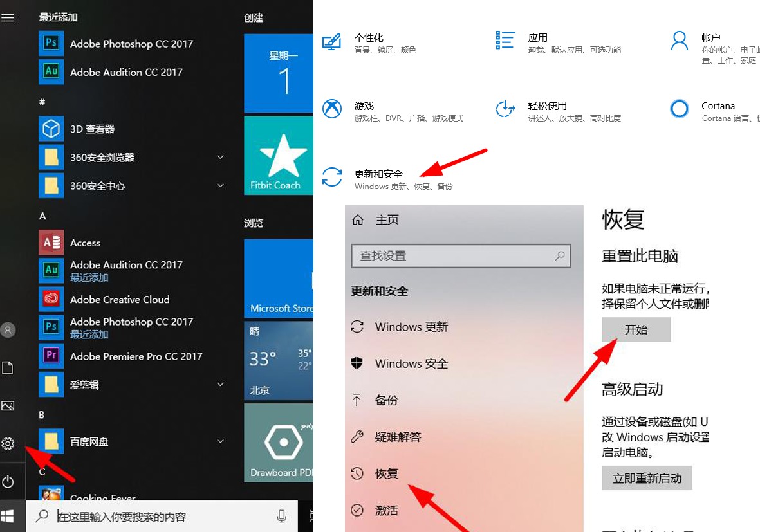The width and height of the screenshot is (760, 532).
Task: Click the user account avatar icon
Action: click(x=8, y=330)
